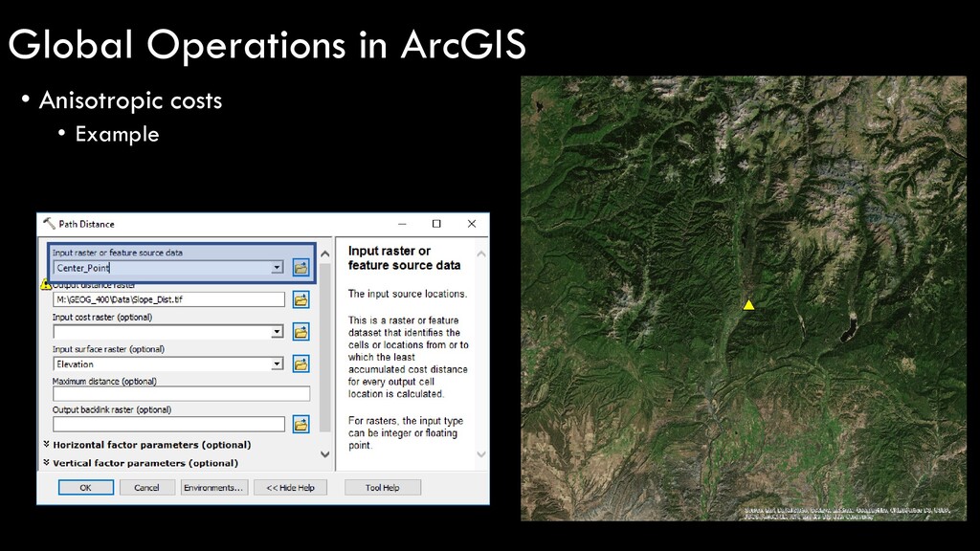Open the input cost raster dropdown
This screenshot has height=551, width=980.
click(277, 332)
